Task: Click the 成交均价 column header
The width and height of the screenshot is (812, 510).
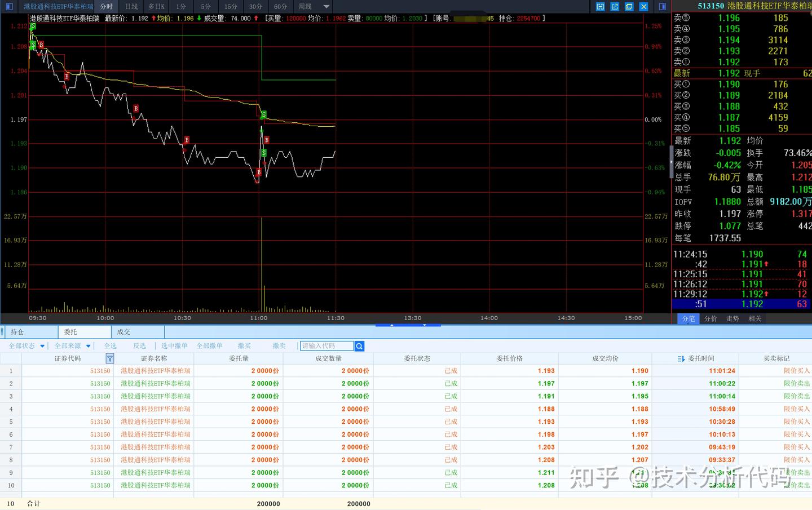Action: click(605, 358)
